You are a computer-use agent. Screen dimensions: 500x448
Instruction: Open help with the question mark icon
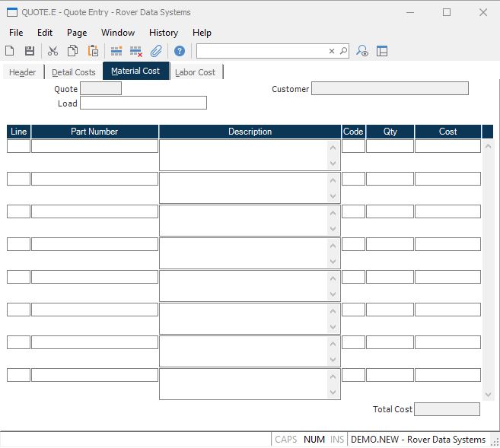pos(180,51)
